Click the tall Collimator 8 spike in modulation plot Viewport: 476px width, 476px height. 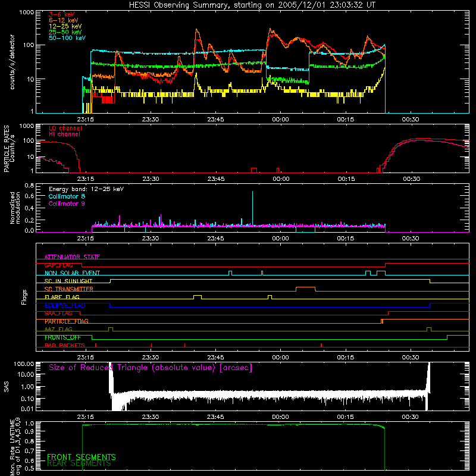252,208
